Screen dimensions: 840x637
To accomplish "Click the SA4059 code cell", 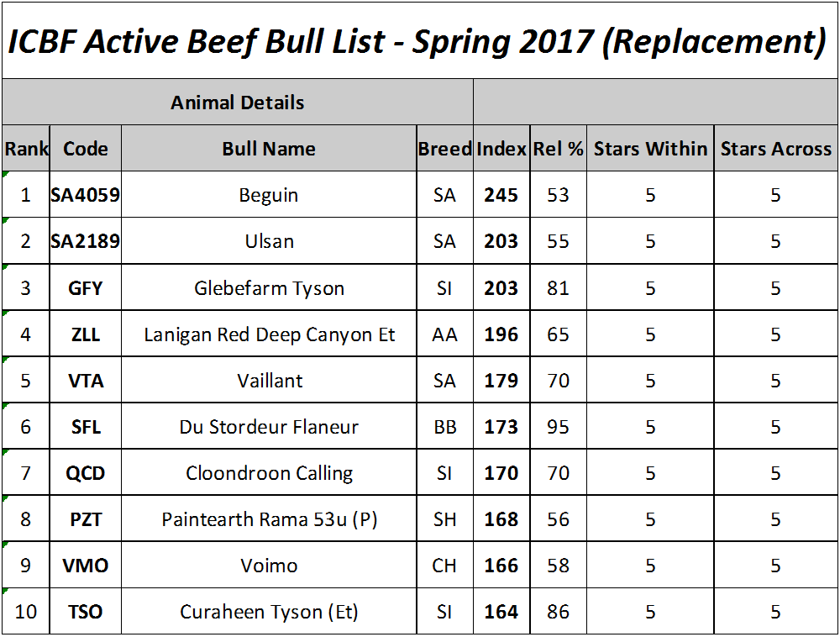I will tap(85, 194).
